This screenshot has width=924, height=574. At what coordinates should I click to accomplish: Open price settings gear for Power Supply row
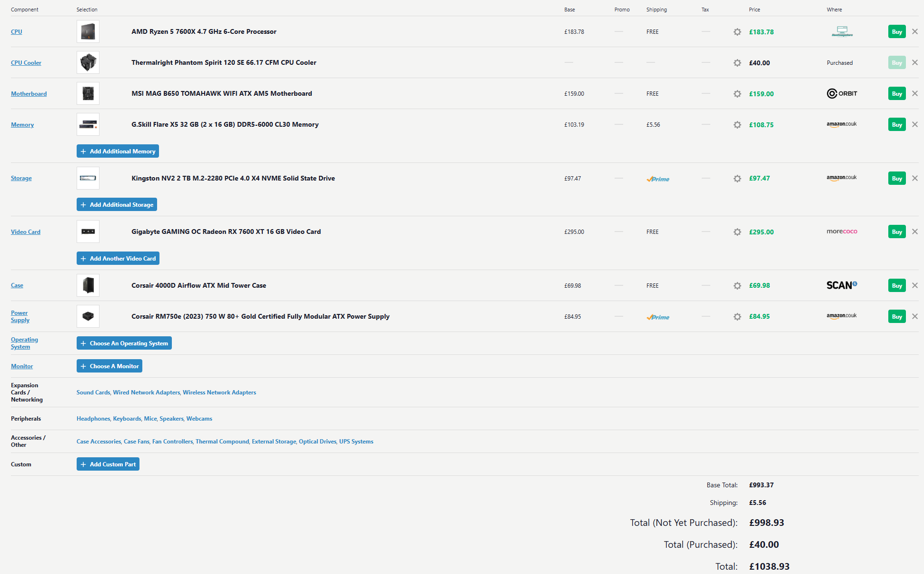click(737, 317)
